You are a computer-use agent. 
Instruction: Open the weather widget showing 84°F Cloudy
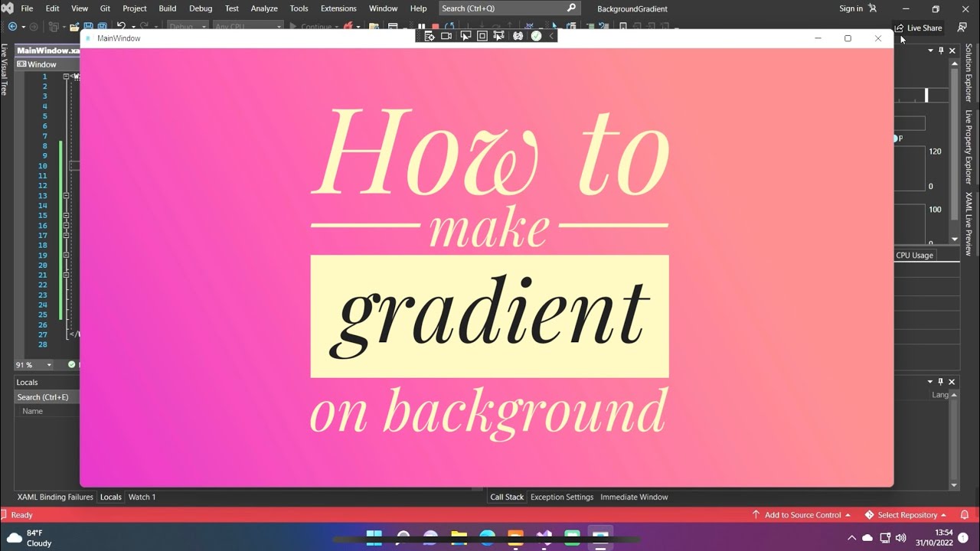29,538
